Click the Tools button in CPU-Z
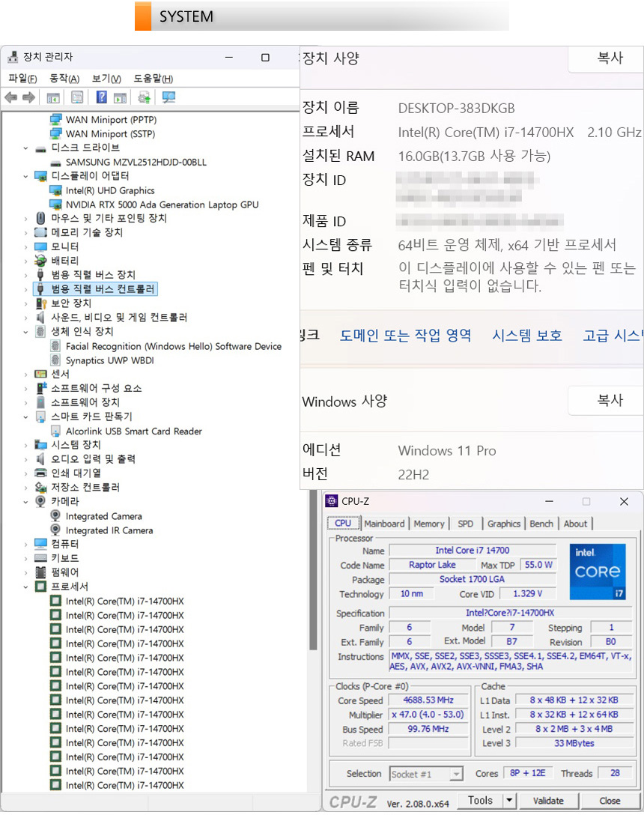 [480, 801]
